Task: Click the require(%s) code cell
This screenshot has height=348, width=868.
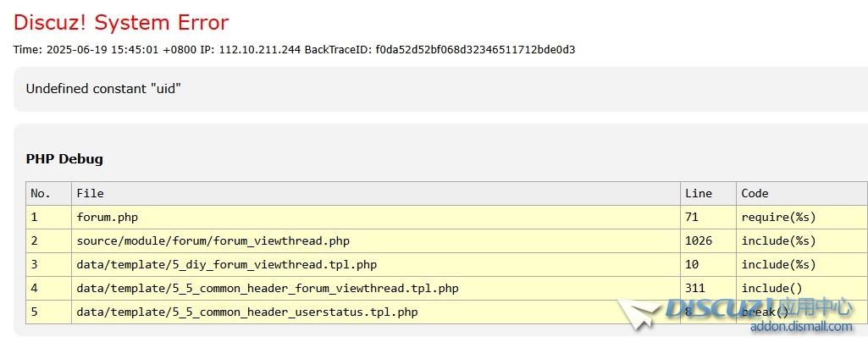Action: (x=778, y=218)
